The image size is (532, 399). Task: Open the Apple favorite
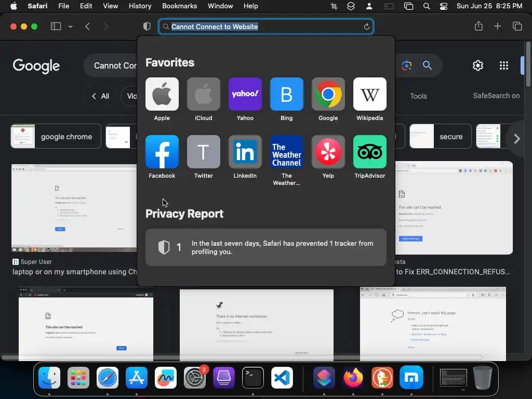click(162, 94)
